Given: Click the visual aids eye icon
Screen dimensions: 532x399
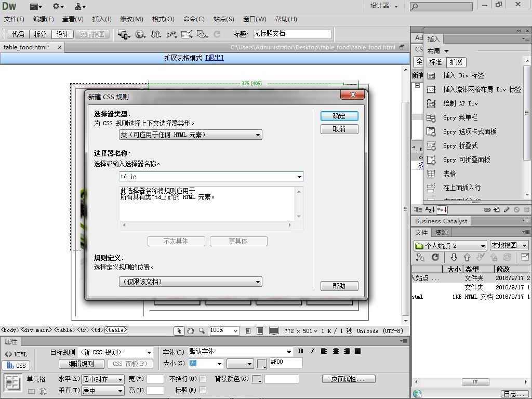Looking at the screenshot, I should (202, 34).
